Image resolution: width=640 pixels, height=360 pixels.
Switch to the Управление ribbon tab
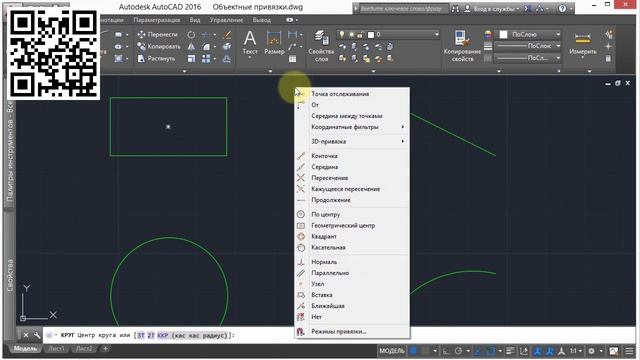(226, 20)
